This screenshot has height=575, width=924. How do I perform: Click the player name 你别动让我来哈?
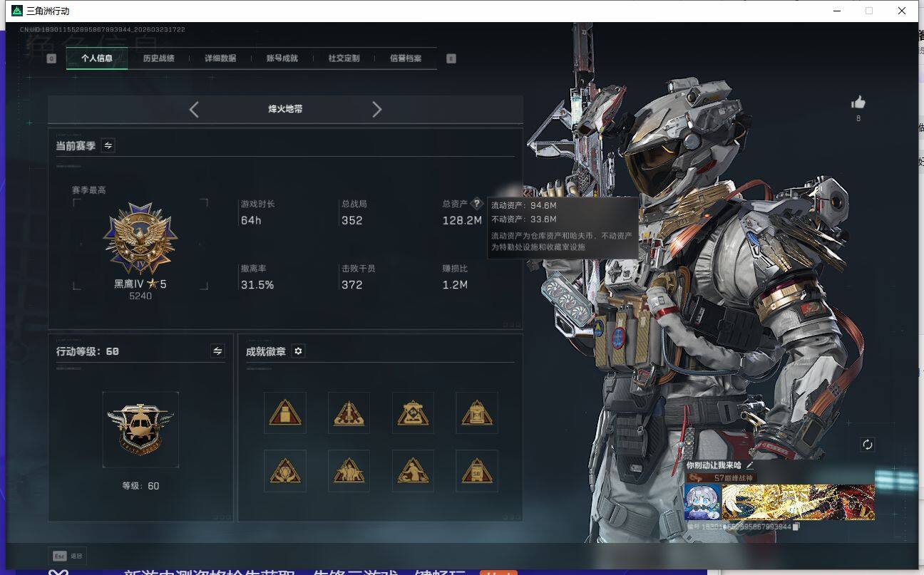(714, 465)
